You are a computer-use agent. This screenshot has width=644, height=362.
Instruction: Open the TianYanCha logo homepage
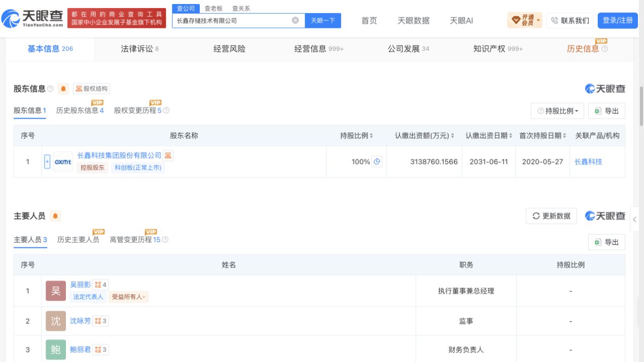[x=32, y=19]
